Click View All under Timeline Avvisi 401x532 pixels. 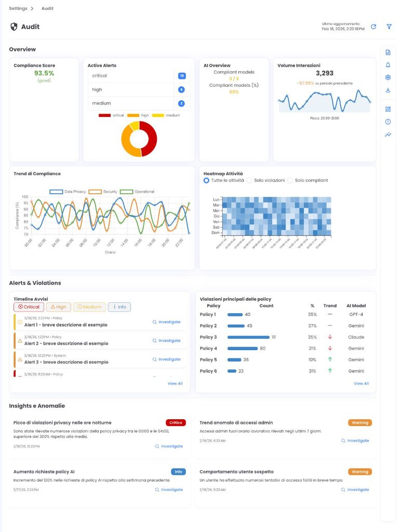click(175, 384)
